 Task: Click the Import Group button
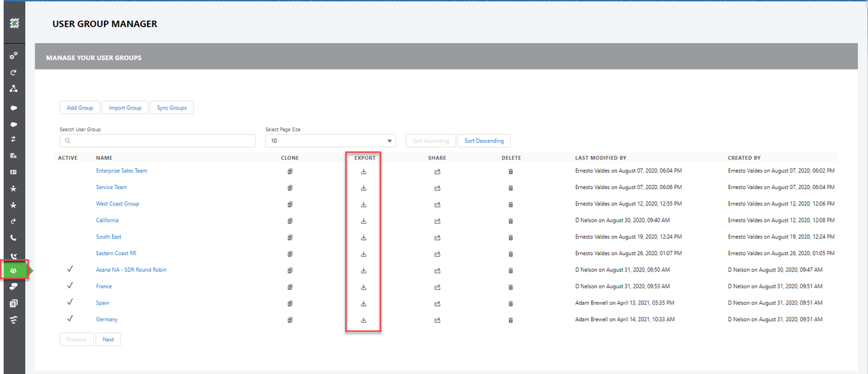point(125,107)
